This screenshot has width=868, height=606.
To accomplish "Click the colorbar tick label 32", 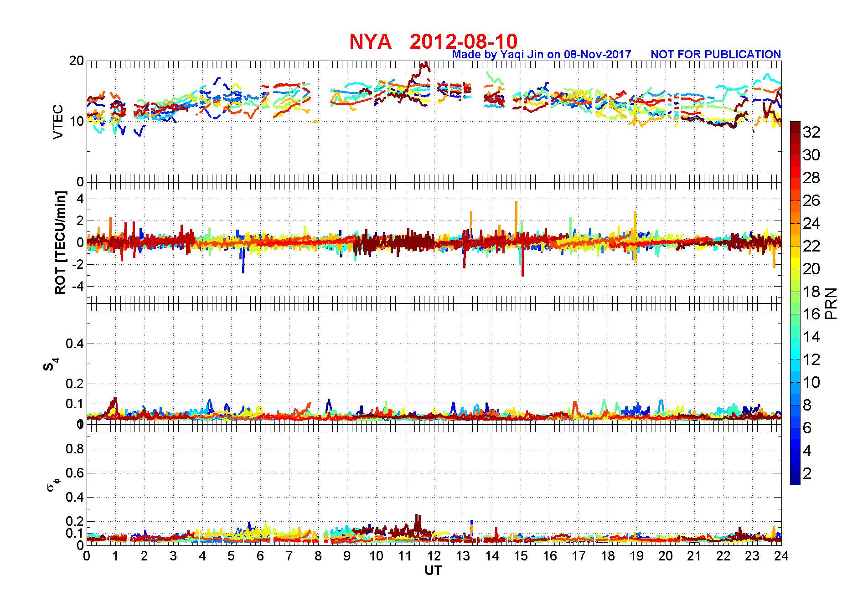I will tap(811, 132).
